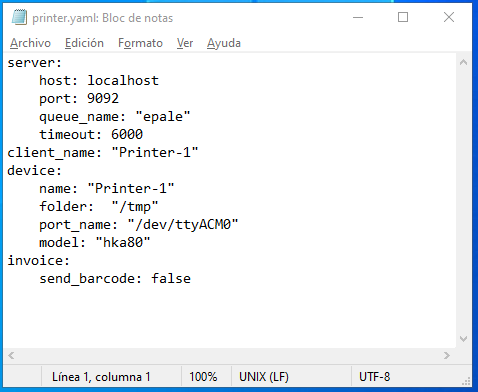
Task: Click the 'UNIX (LF)' status entry
Action: (x=264, y=377)
